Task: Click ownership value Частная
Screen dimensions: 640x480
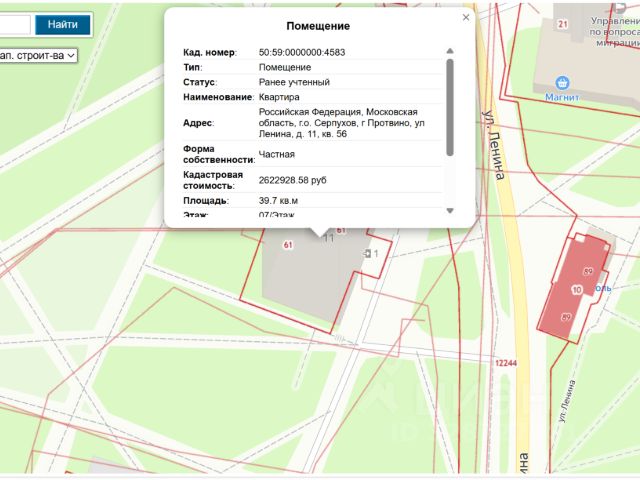Action: click(277, 154)
